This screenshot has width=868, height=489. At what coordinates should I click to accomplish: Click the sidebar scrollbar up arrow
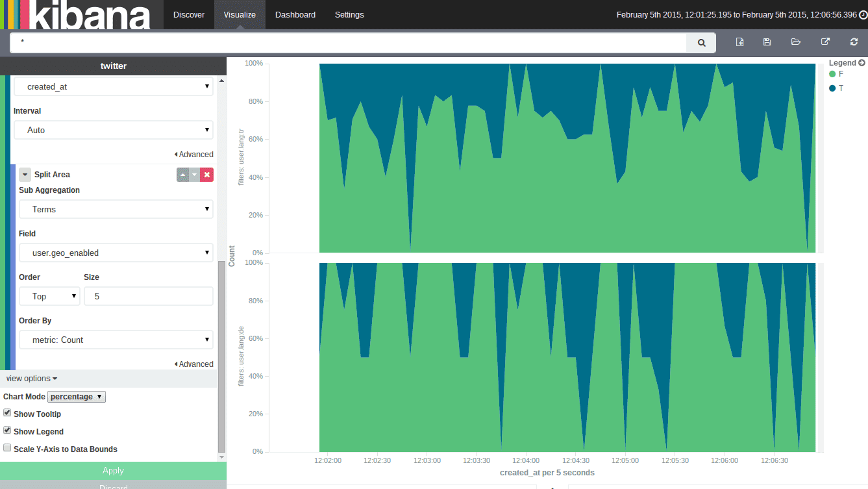pos(221,81)
